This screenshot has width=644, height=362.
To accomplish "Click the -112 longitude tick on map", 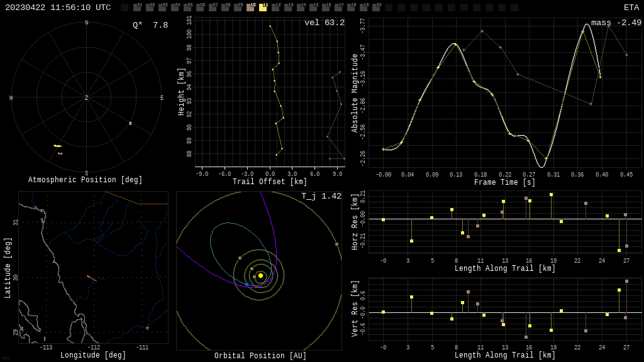I will [x=94, y=347].
